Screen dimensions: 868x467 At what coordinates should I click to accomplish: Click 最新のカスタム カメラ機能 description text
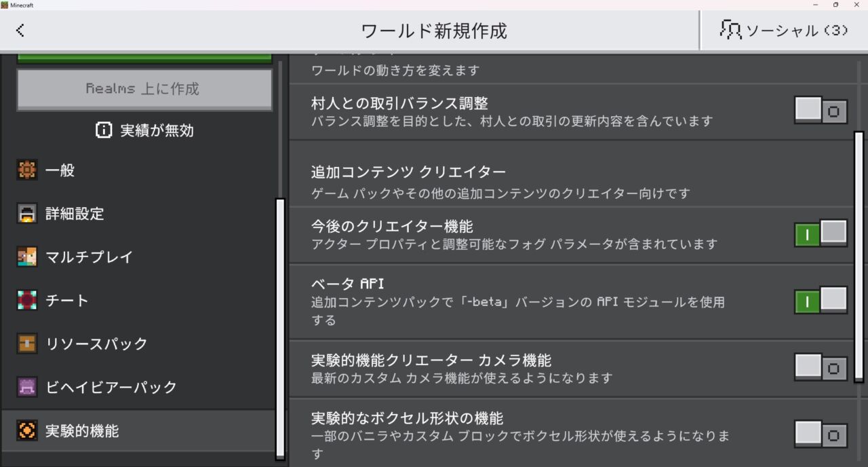click(x=462, y=378)
